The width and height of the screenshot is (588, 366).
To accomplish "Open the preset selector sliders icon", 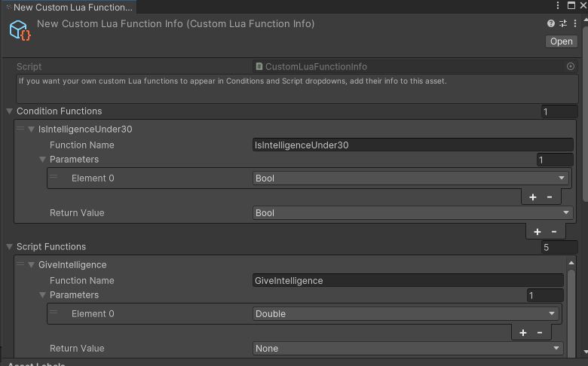I will coord(563,23).
